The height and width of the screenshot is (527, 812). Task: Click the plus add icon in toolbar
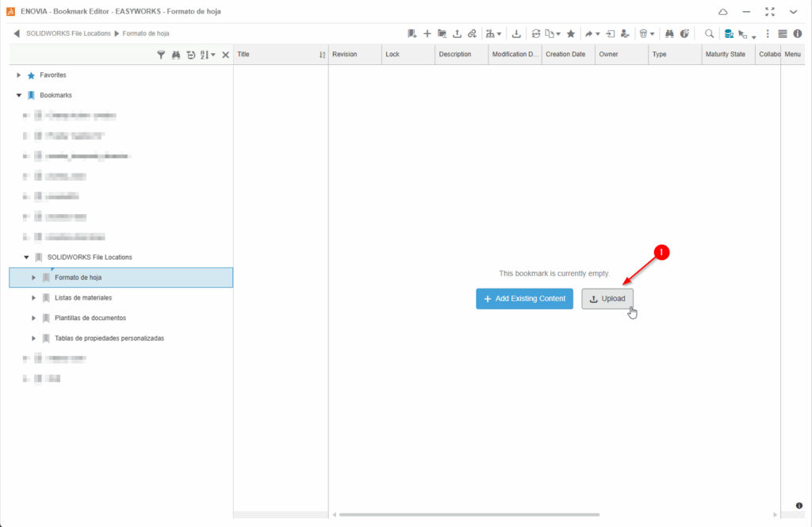pos(427,33)
